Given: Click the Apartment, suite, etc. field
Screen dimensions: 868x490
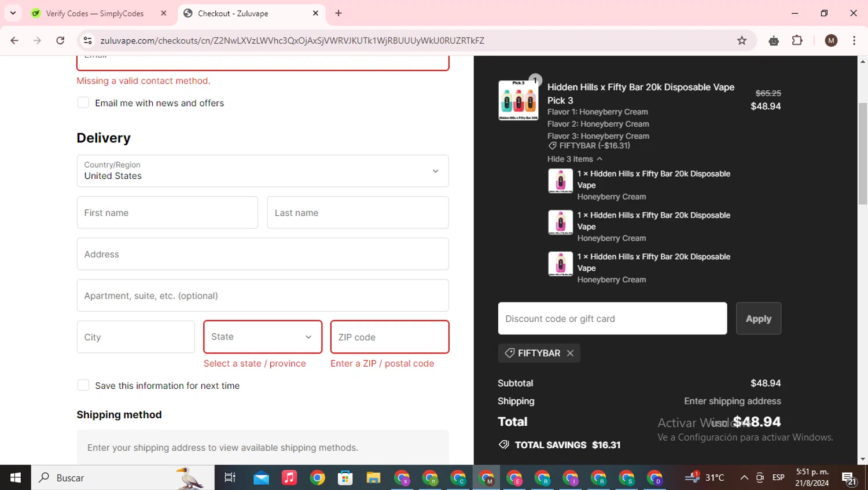Looking at the screenshot, I should [263, 296].
